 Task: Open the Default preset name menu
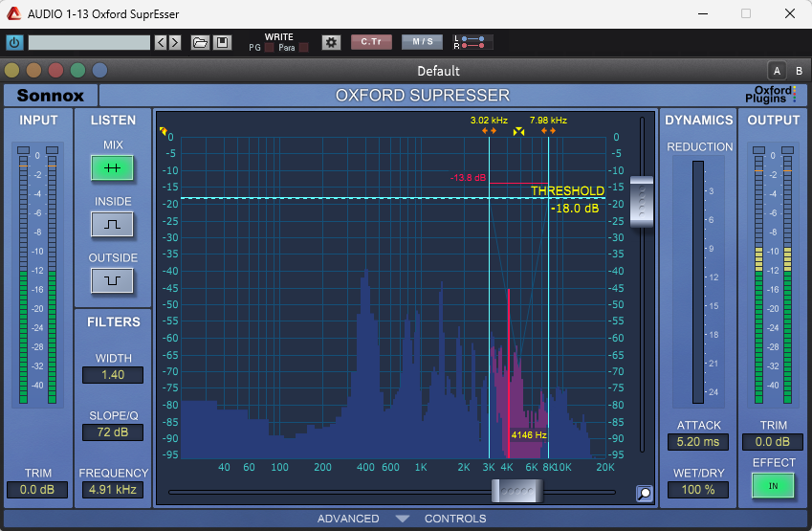[x=438, y=71]
